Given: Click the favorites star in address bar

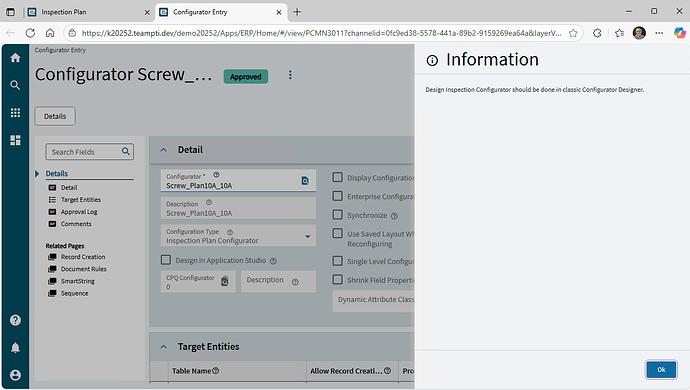Looking at the screenshot, I should click(573, 33).
